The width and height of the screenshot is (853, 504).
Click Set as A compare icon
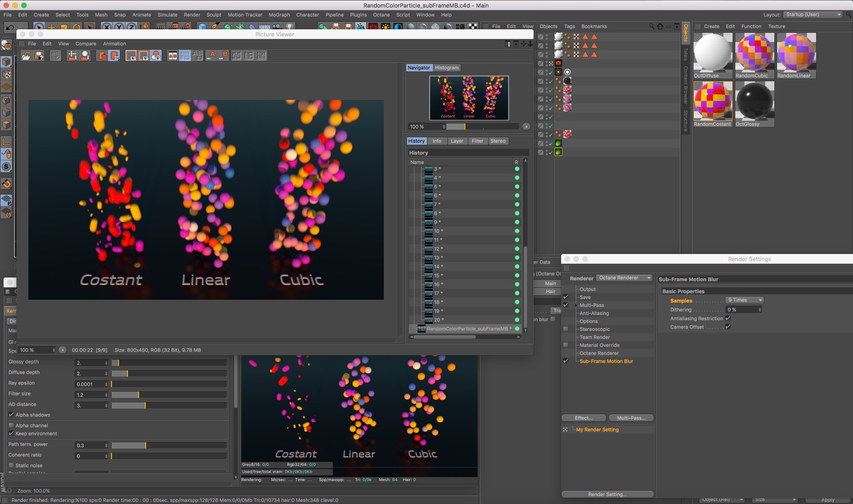(211, 56)
